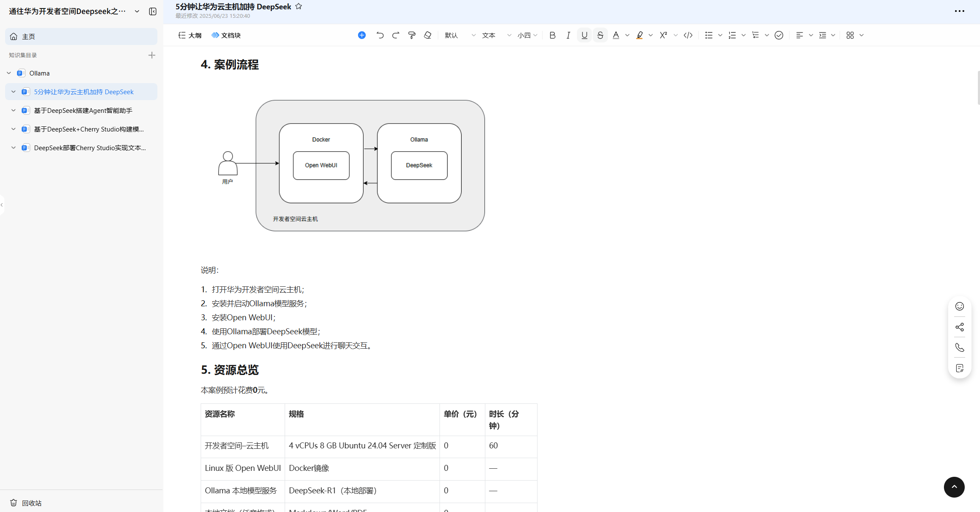Click the 安装Open WebUI; list item

point(244,317)
